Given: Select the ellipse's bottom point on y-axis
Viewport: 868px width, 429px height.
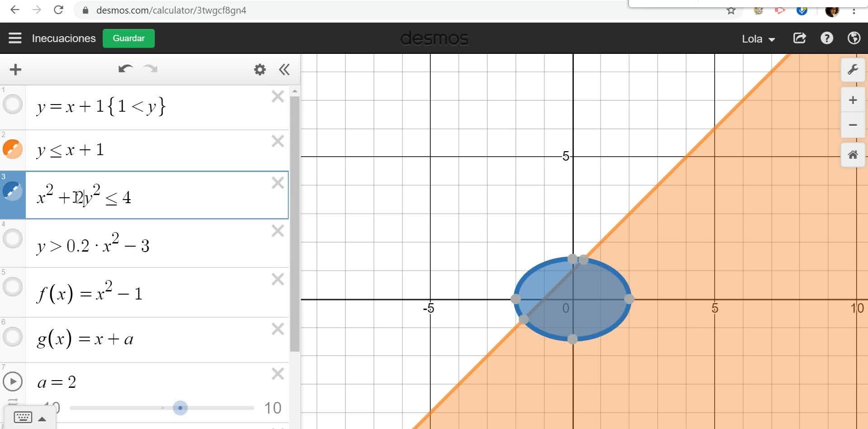Looking at the screenshot, I should click(x=572, y=339).
